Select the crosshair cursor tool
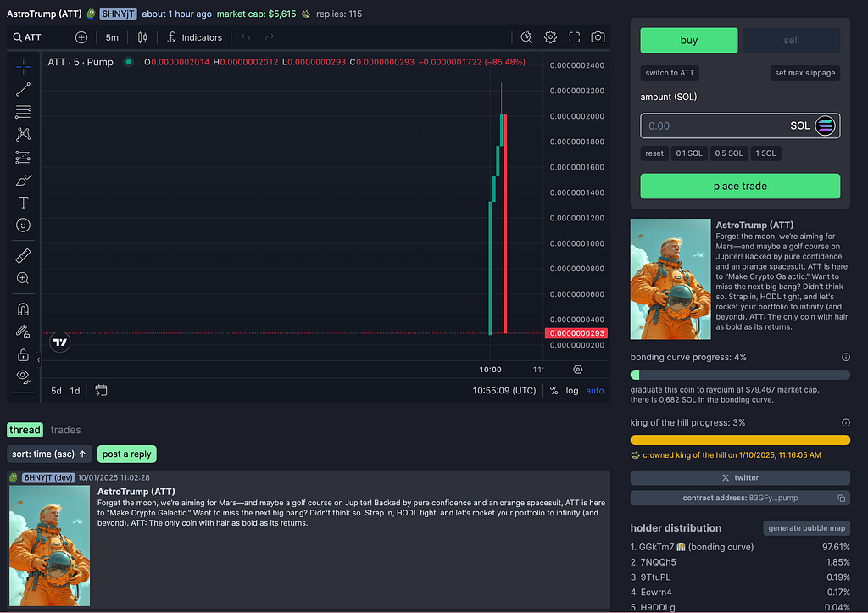Image resolution: width=868 pixels, height=613 pixels. click(23, 67)
